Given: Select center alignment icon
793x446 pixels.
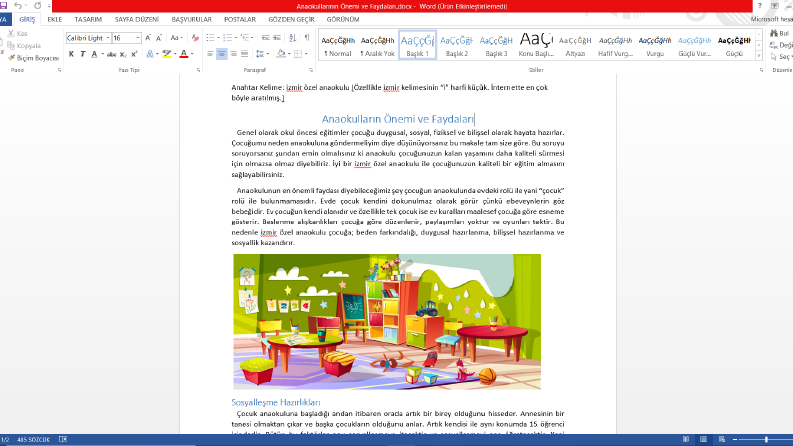Looking at the screenshot, I should tap(222, 54).
